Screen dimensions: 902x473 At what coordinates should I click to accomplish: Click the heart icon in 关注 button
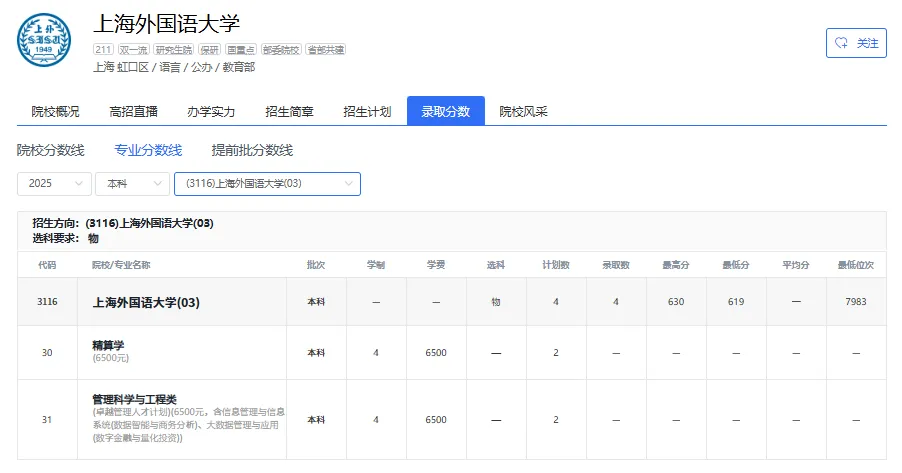coord(841,43)
